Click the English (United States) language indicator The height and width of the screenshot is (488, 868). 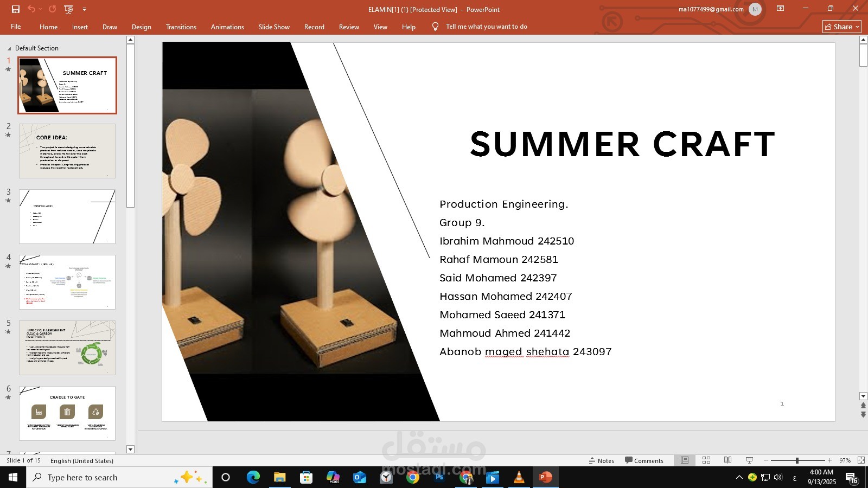[82, 461]
